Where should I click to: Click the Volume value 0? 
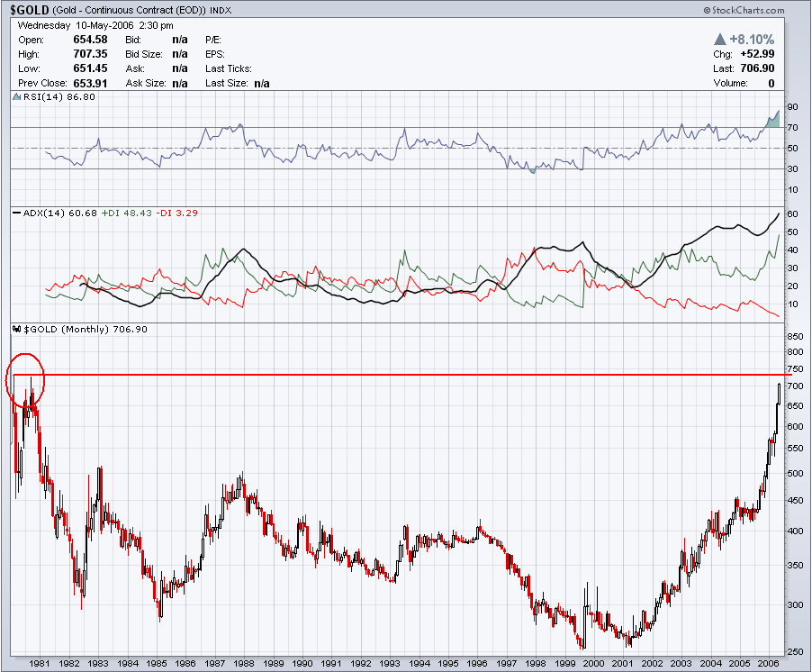pos(771,84)
